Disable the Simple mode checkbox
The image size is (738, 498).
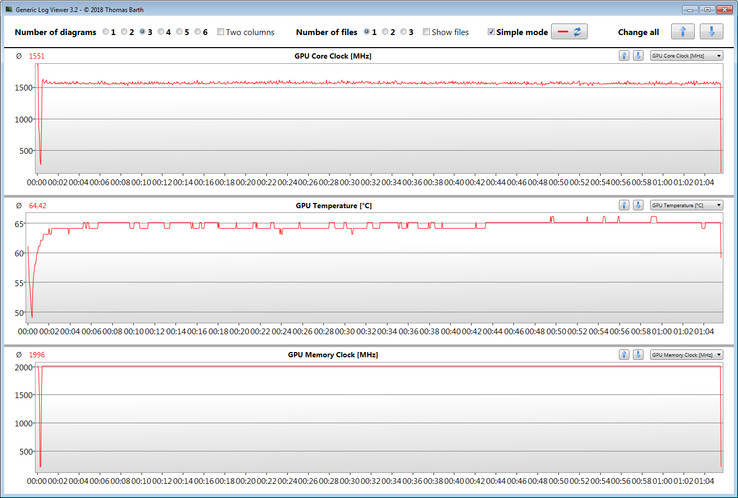point(491,32)
